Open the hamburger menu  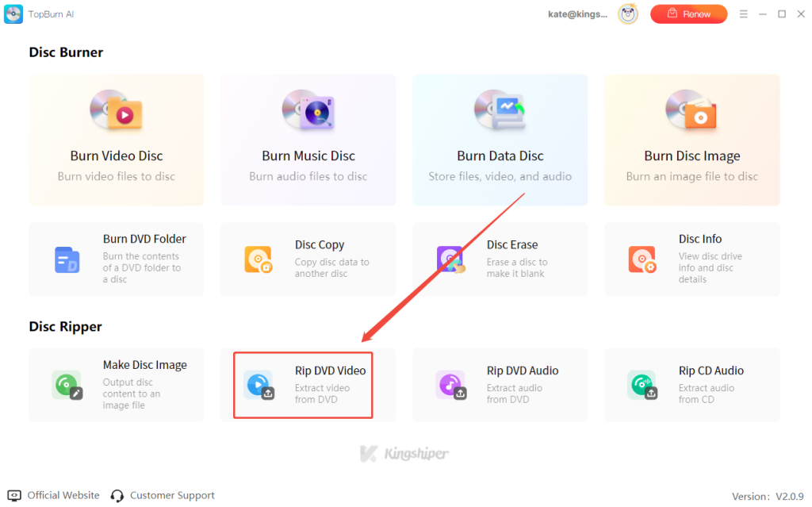point(744,13)
